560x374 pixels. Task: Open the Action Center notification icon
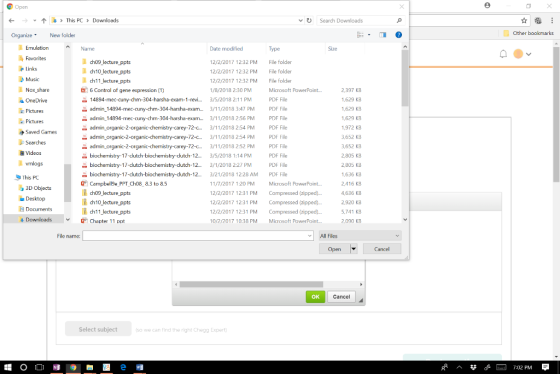pyautogui.click(x=545, y=367)
